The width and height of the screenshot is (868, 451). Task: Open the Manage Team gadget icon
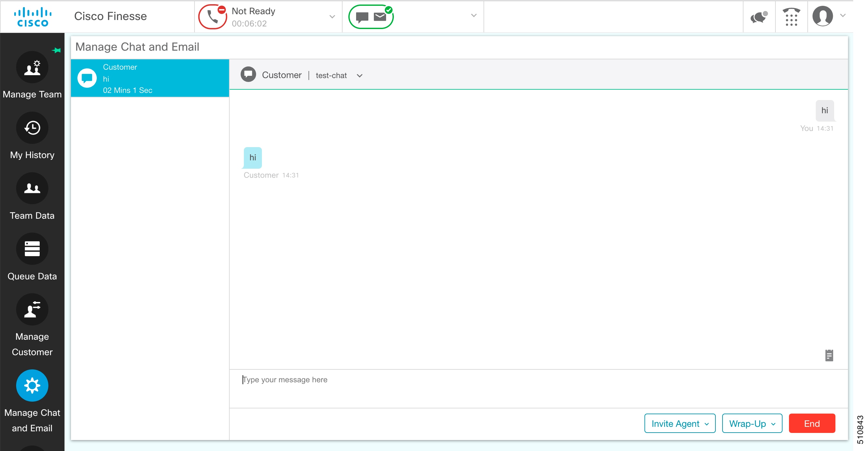[32, 67]
